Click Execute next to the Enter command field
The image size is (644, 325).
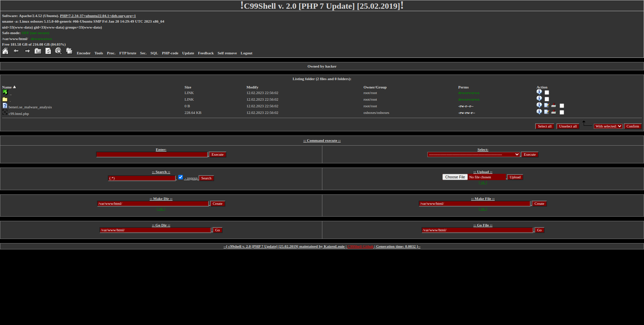tap(218, 155)
